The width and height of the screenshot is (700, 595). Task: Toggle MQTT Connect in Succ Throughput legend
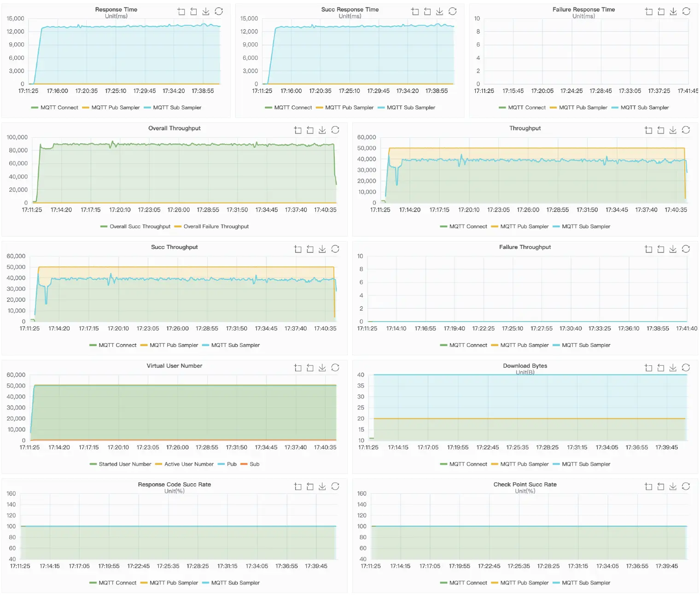pyautogui.click(x=113, y=345)
